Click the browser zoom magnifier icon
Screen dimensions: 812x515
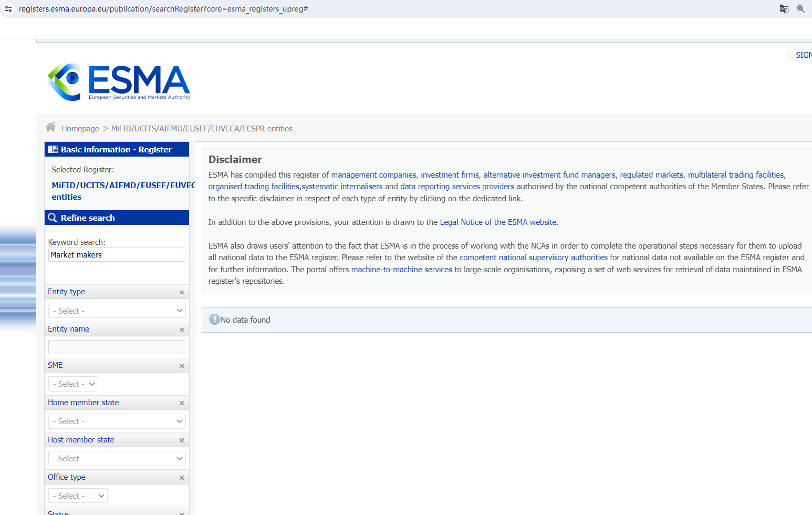(800, 9)
